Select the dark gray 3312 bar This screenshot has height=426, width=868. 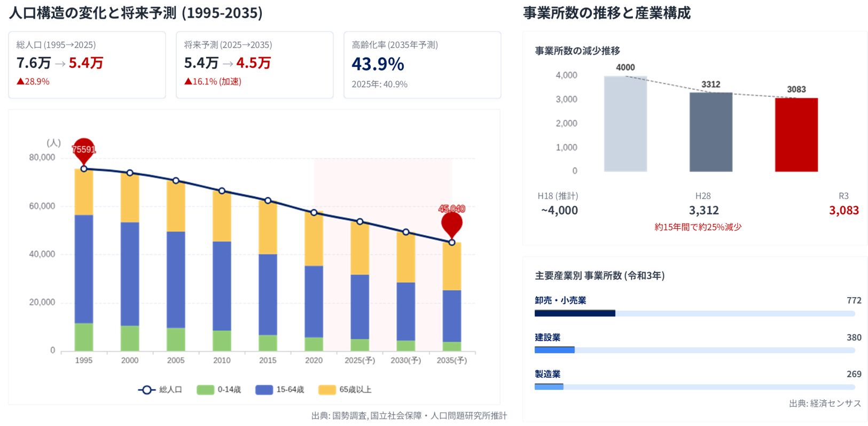(710, 132)
